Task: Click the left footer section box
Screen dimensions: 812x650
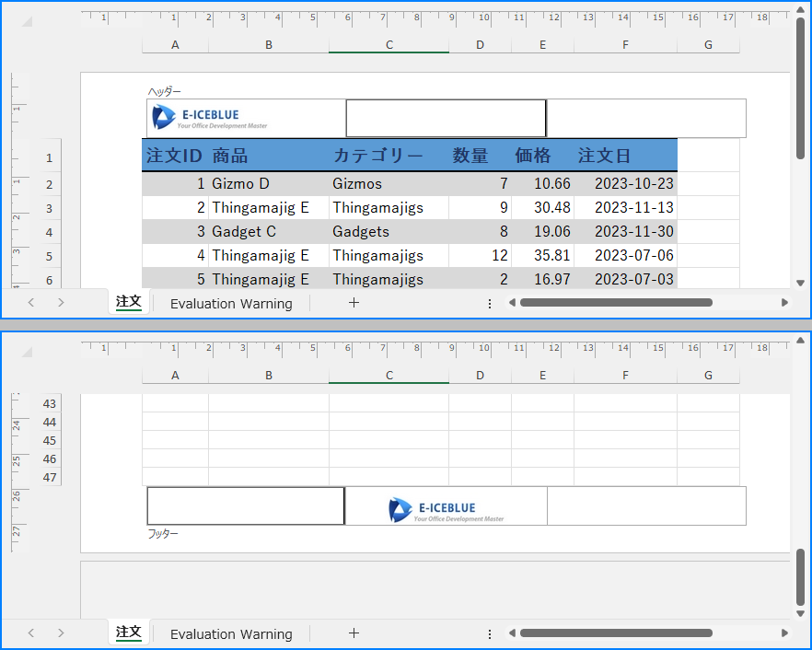Action: [x=246, y=505]
